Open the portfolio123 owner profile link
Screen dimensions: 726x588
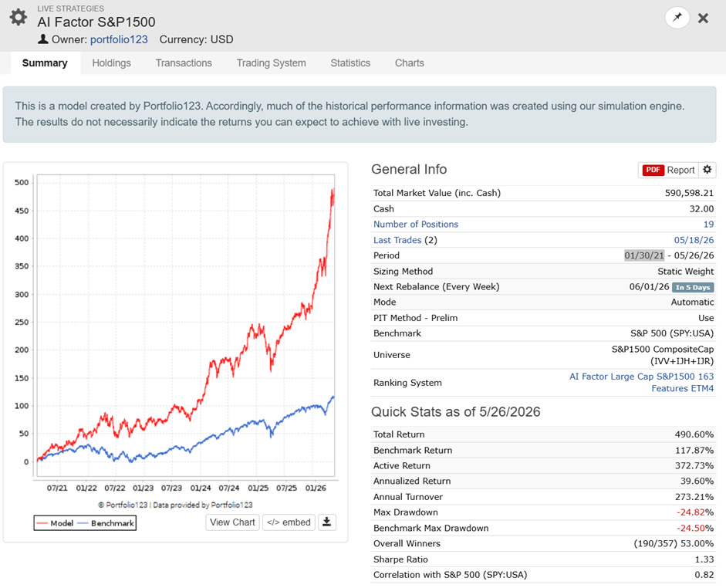[x=119, y=39]
